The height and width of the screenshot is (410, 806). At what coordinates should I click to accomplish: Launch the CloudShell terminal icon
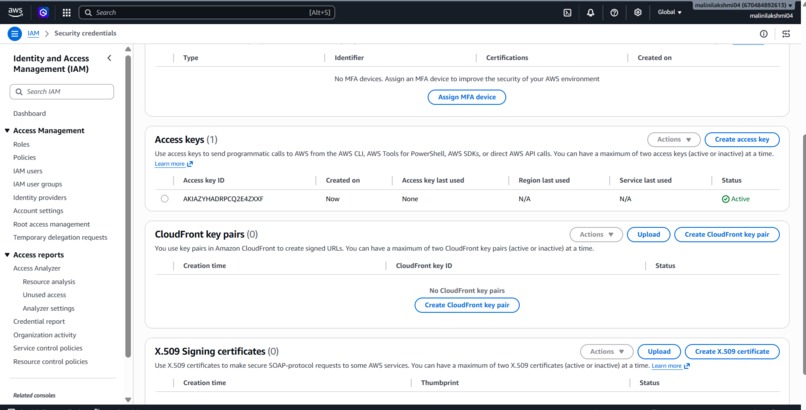click(x=567, y=12)
